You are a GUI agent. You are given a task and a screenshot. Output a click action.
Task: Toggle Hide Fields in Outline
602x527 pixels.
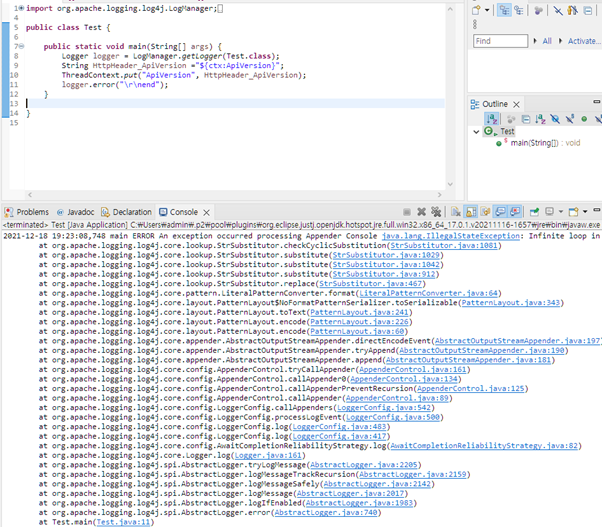[555, 119]
